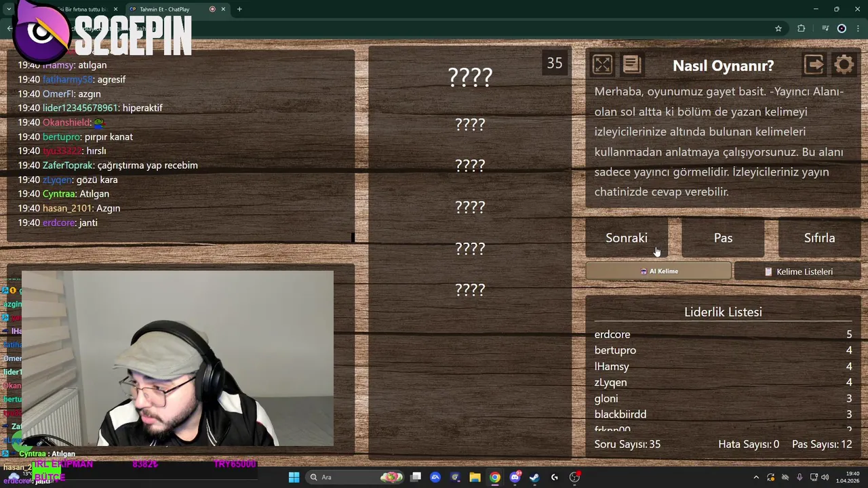Viewport: 868px width, 488px height.
Task: Show hidden system tray icons
Action: (756, 477)
